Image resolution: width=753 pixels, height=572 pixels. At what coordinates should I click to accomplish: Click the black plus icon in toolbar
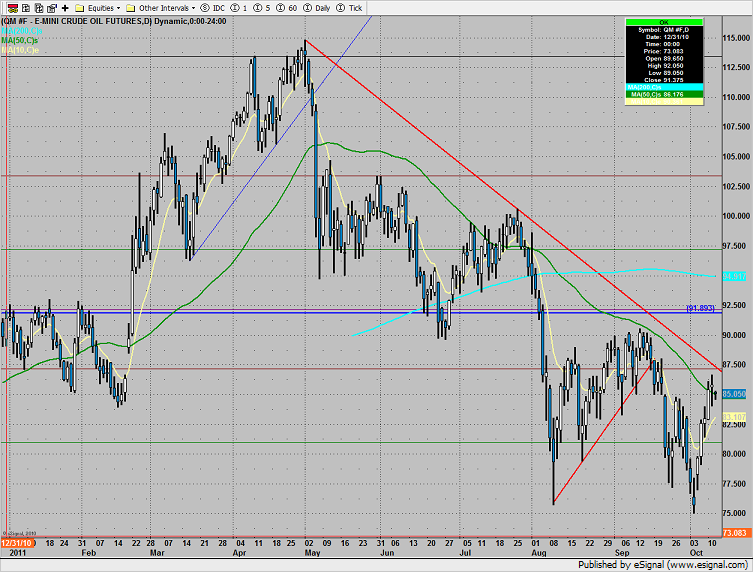(65, 8)
